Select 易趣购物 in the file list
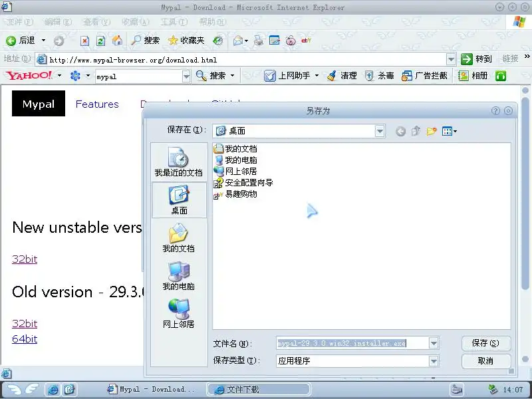 235,194
